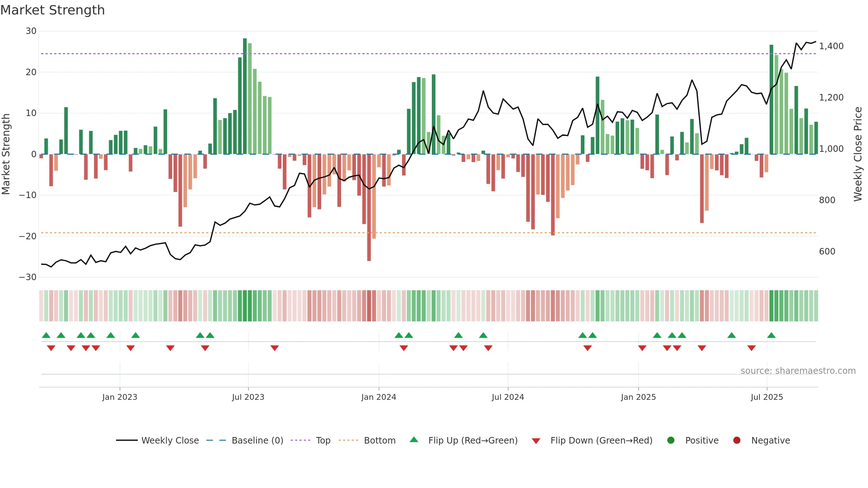Click the 600 price axis label
The width and height of the screenshot is (868, 488).
[x=827, y=252]
